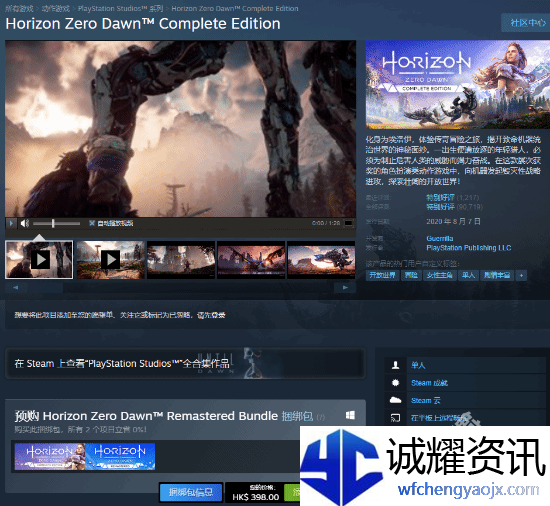Viewport: 550px width, 506px height.
Task: Click the video play button
Action: click(11, 223)
